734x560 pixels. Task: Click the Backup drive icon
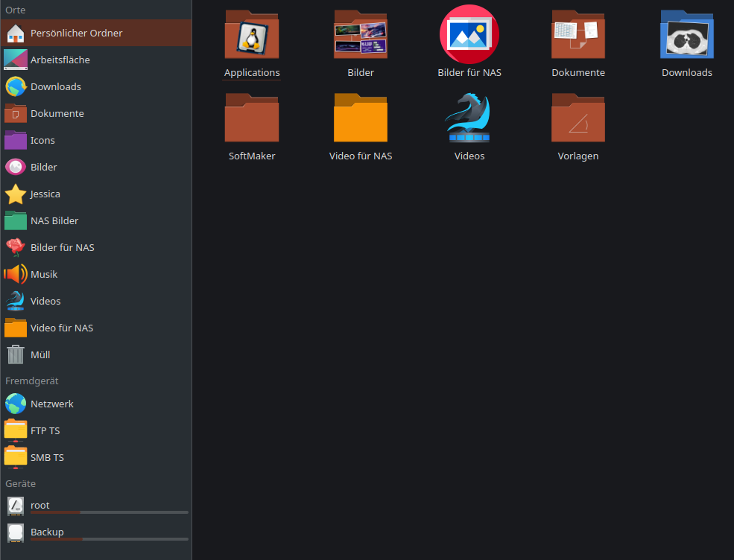[x=16, y=533]
